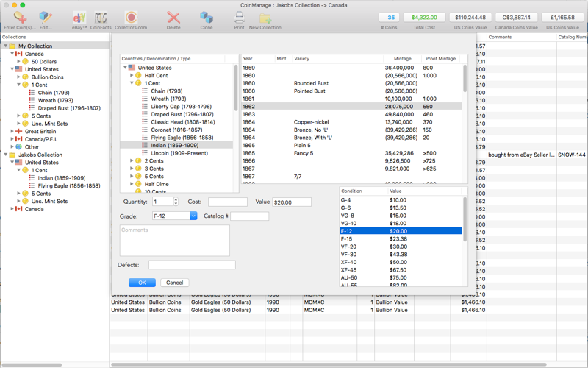Click the OK button

click(142, 283)
